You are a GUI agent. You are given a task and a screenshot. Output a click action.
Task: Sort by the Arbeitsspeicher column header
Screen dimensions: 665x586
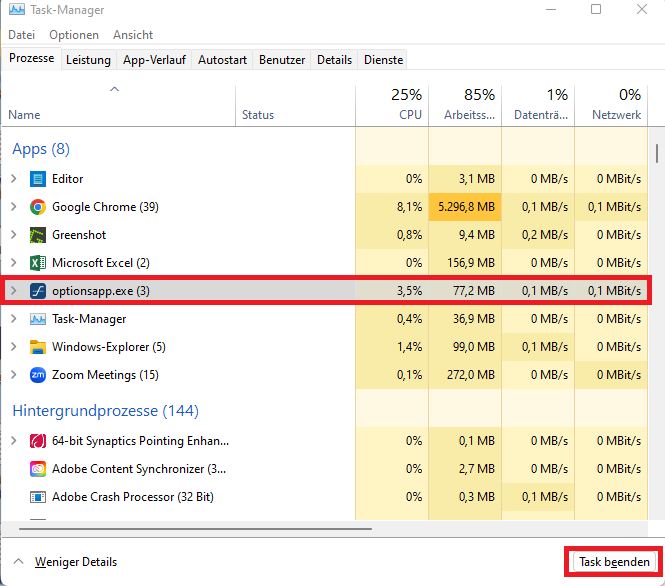pos(465,106)
